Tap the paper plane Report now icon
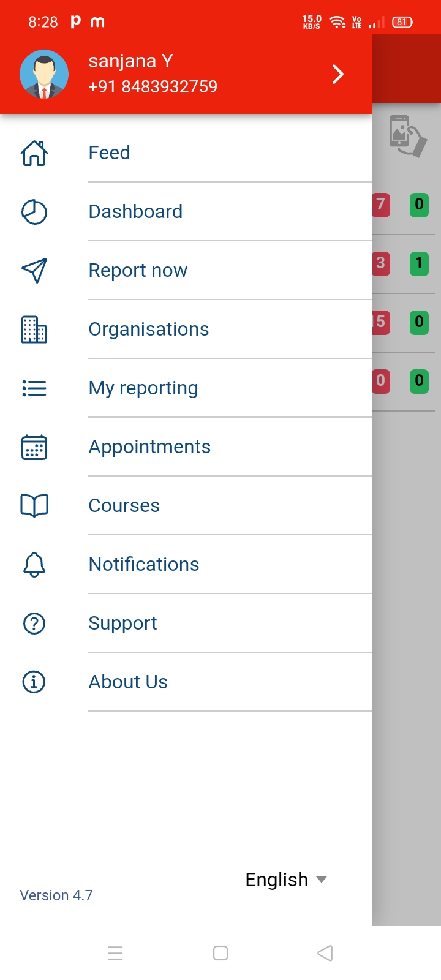 click(x=34, y=271)
